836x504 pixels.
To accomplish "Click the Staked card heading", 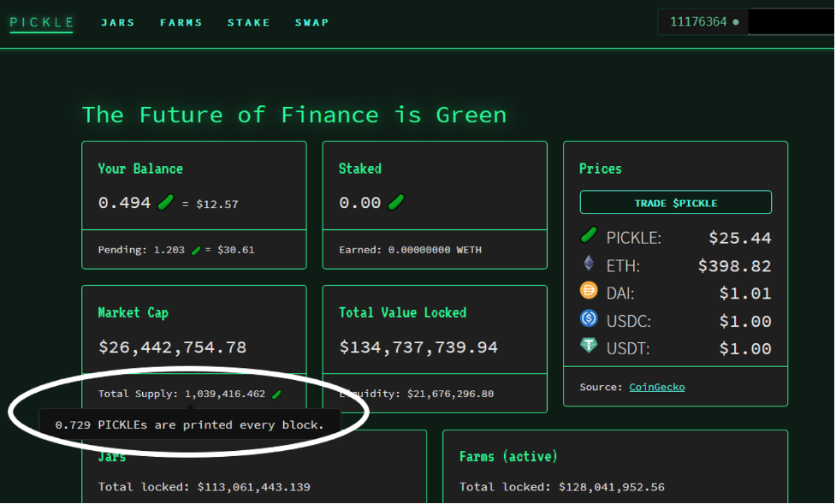I will (360, 169).
